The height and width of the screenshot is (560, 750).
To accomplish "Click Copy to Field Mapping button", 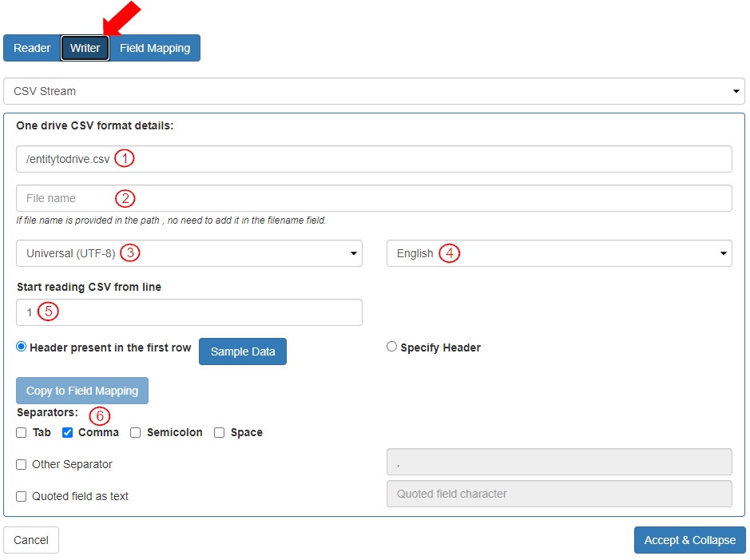I will 82,391.
